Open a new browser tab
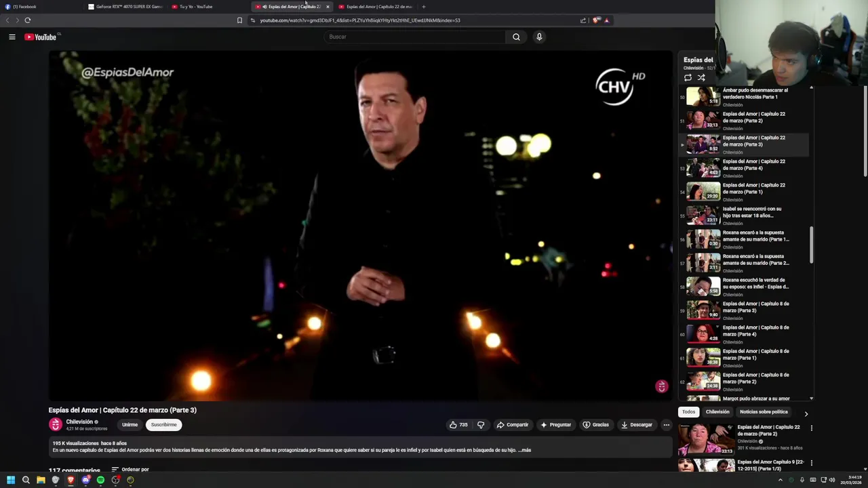The height and width of the screenshot is (488, 868). [424, 7]
